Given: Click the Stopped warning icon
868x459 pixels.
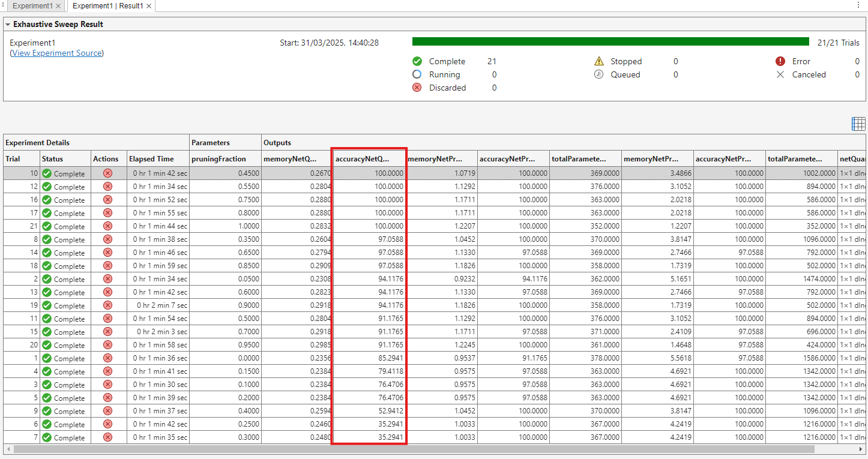Looking at the screenshot, I should [x=599, y=61].
